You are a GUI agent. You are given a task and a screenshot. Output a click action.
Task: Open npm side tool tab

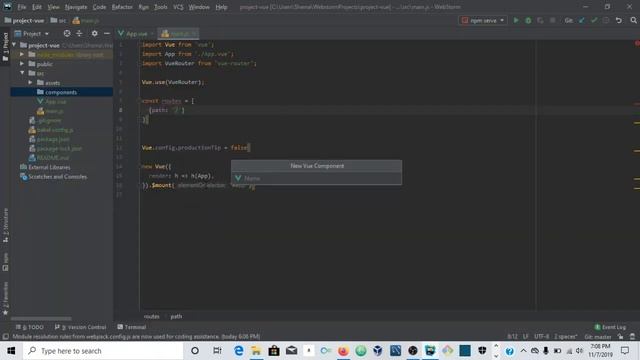[x=5, y=262]
